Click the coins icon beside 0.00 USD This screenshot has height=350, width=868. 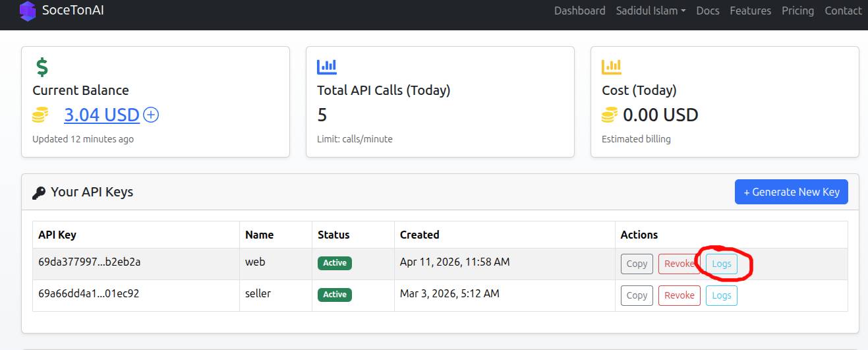coord(610,115)
